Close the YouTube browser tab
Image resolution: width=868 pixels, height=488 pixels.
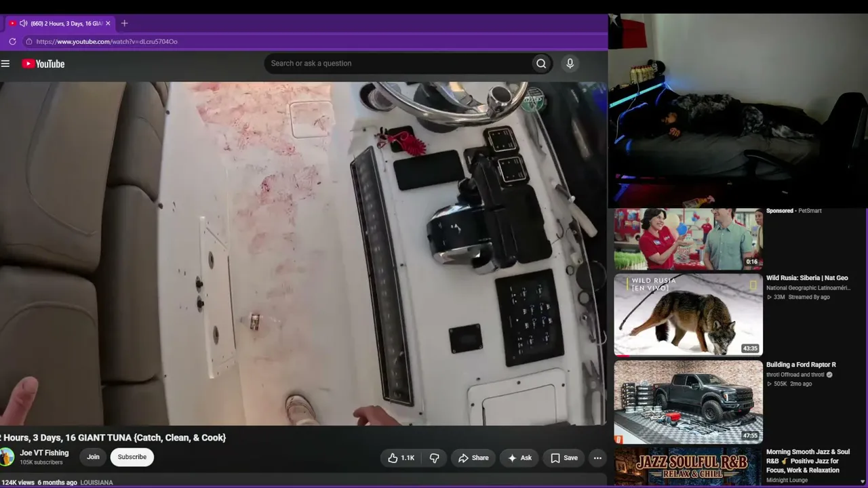(108, 23)
